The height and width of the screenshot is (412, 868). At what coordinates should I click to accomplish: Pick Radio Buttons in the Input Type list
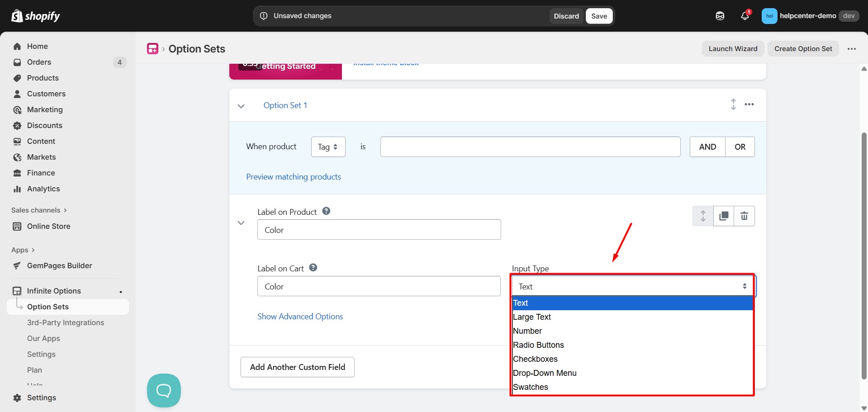(538, 345)
